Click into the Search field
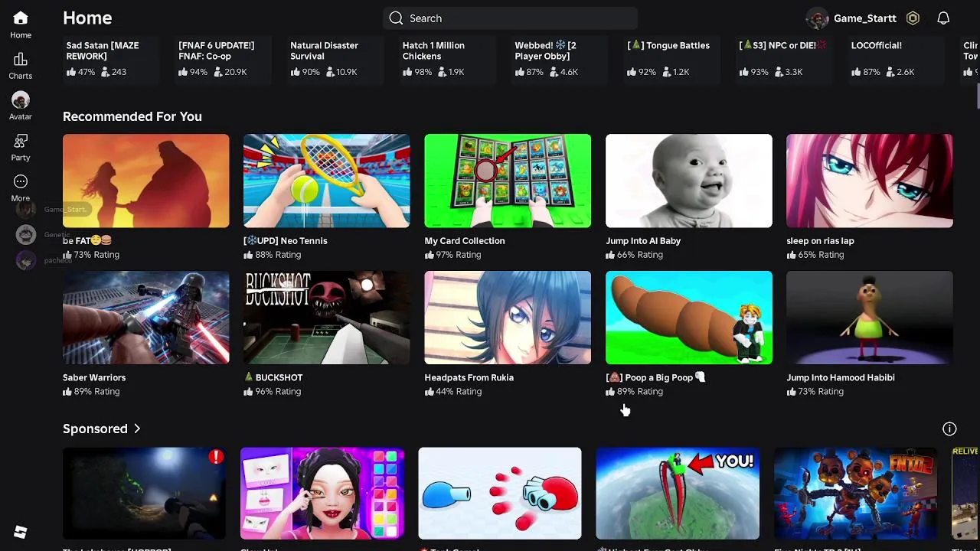 (x=510, y=18)
